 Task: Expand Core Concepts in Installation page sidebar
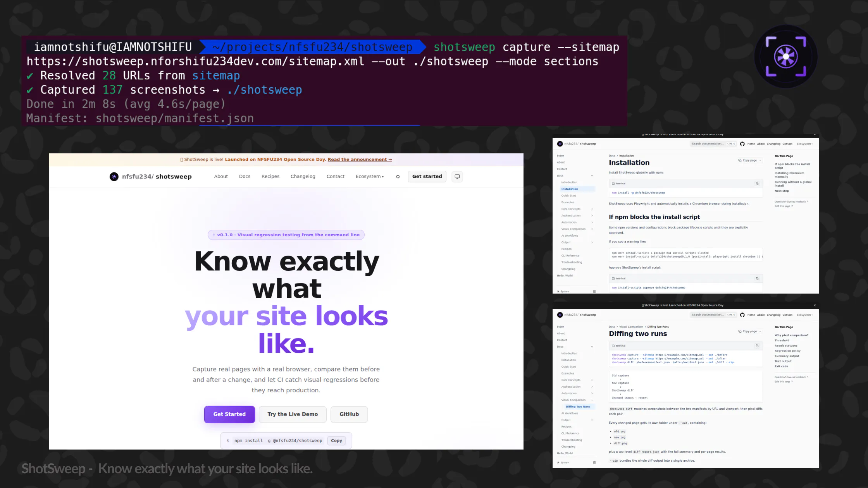[592, 209]
